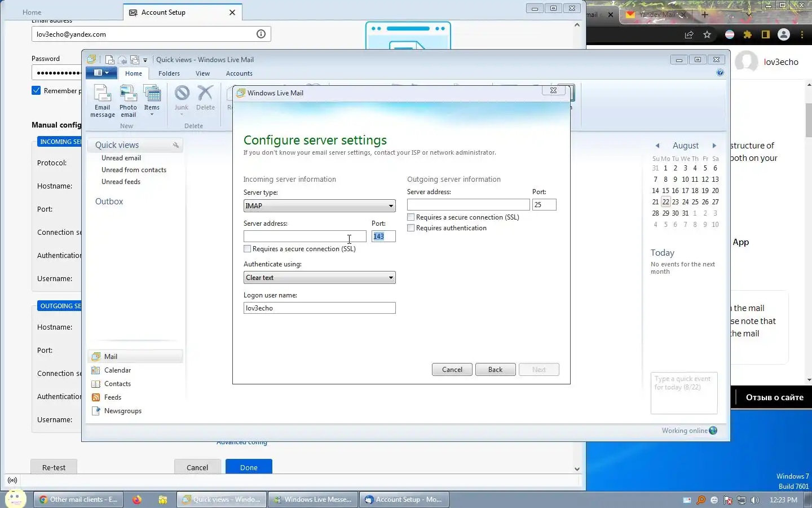
Task: Click the Quick views wrench icon
Action: point(176,145)
